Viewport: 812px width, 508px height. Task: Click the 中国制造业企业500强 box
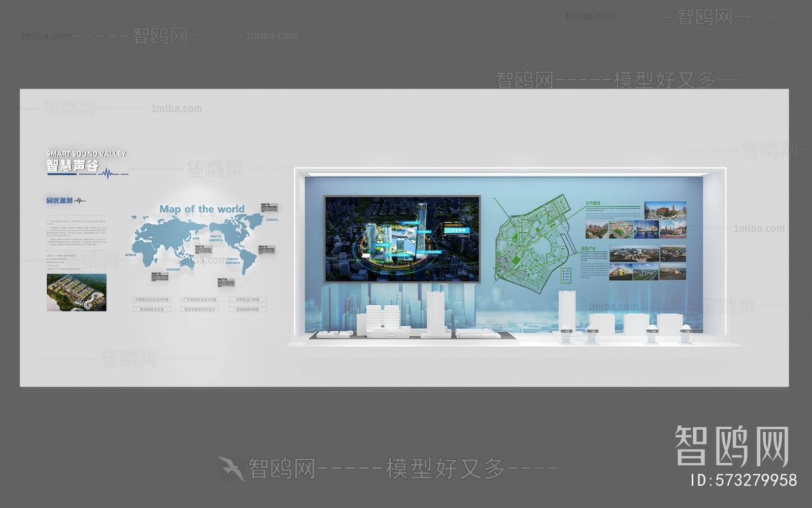[152, 300]
